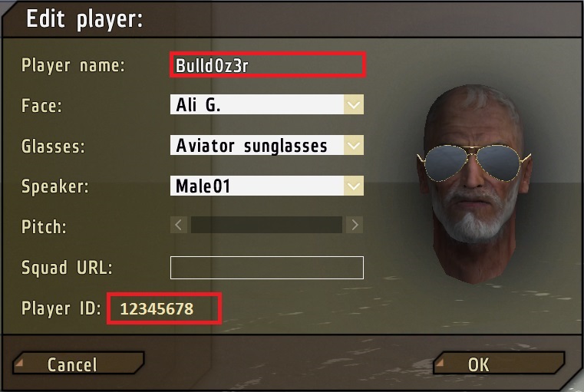The image size is (584, 392).
Task: Expand the Glasses dropdown arrow
Action: click(x=354, y=145)
